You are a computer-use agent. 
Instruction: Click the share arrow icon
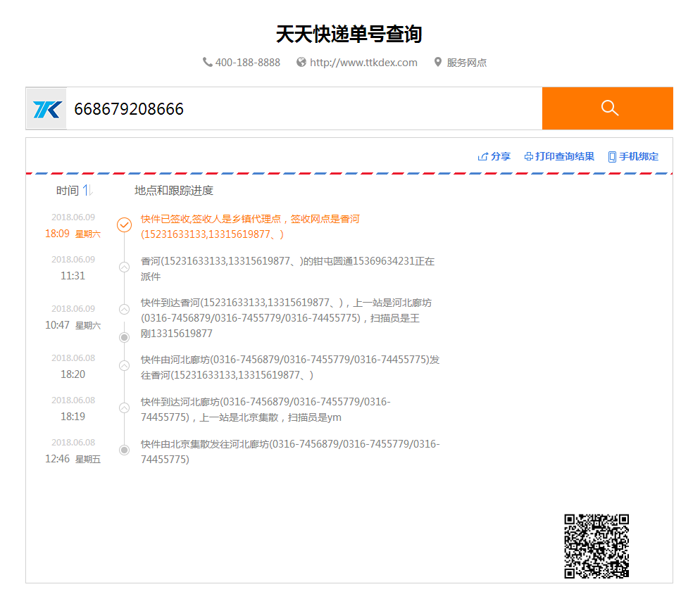tap(482, 157)
